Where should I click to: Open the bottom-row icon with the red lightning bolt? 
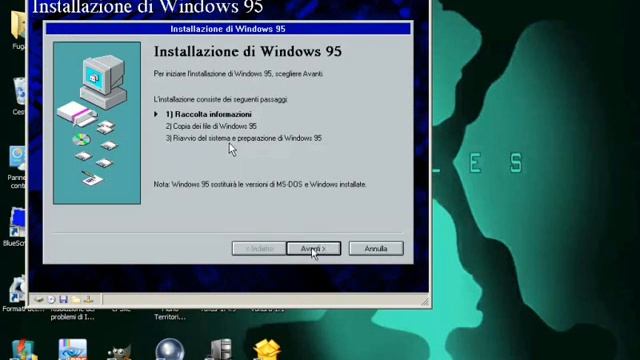24,350
